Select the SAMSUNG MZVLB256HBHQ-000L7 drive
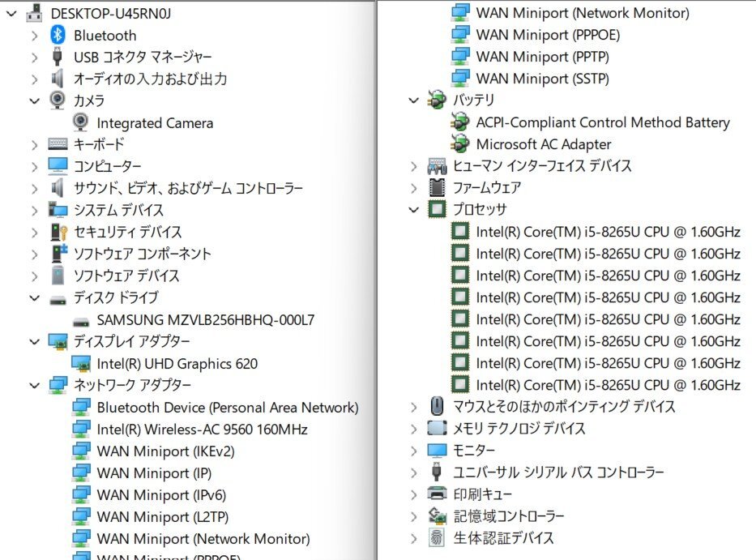The image size is (756, 560). point(205,320)
